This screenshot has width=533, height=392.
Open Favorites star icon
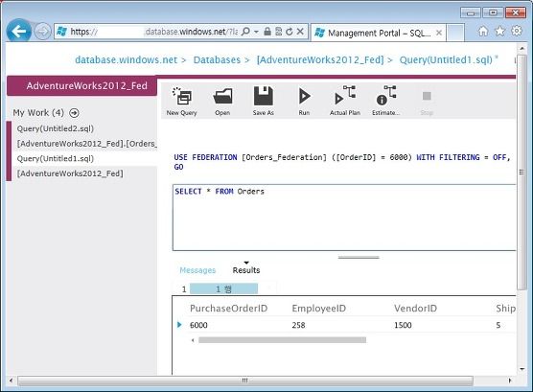coord(499,32)
